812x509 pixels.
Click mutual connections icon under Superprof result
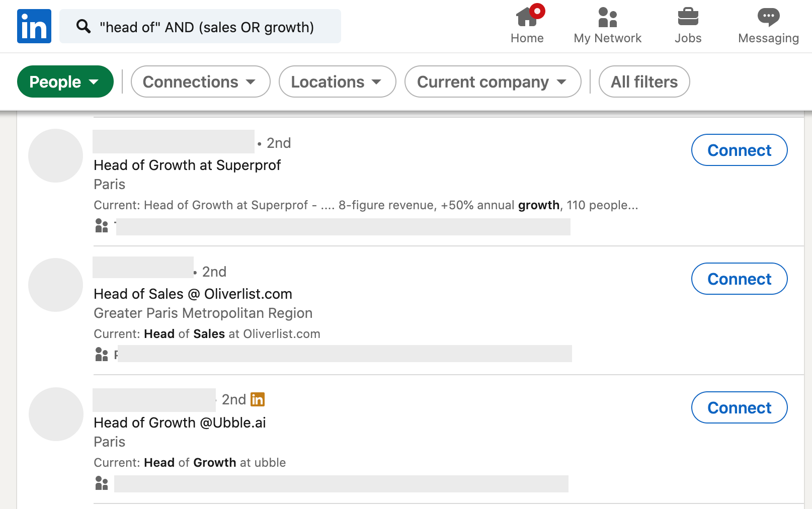pyautogui.click(x=102, y=226)
